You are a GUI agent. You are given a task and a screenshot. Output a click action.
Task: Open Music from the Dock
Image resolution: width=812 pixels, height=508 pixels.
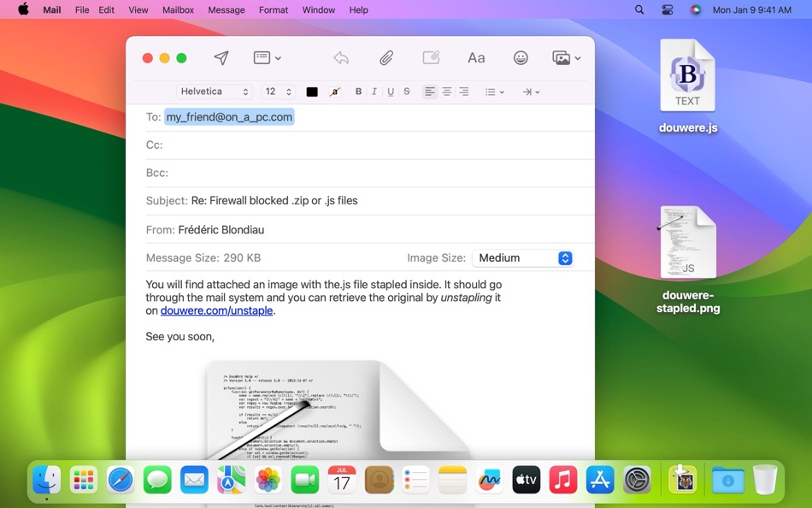pos(563,480)
